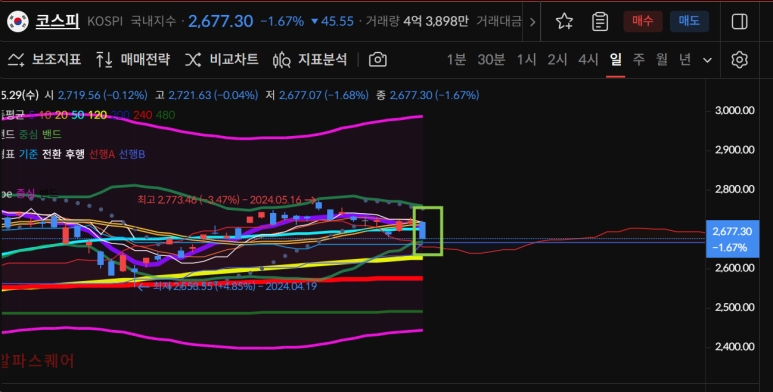The height and width of the screenshot is (392, 773).
Task: Click the 2,600.00 price axis label
Action: tap(735, 268)
